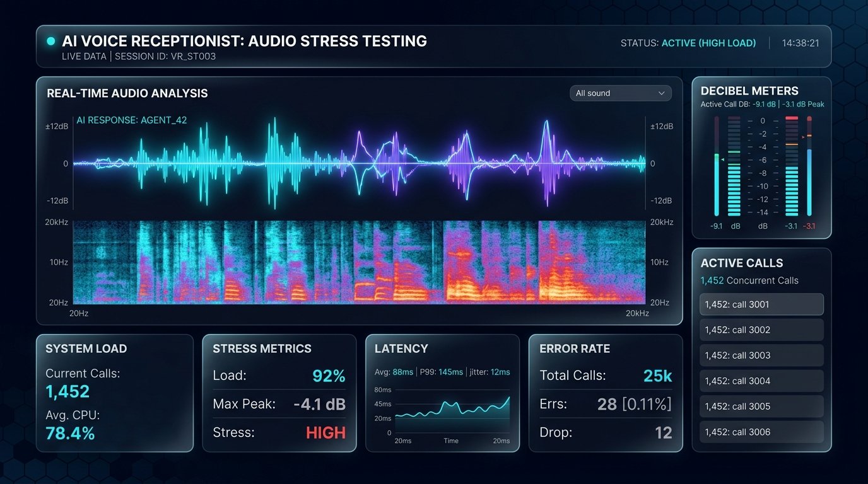Click the DECIBEL METERS panel title
This screenshot has width=868, height=484.
[x=749, y=91]
